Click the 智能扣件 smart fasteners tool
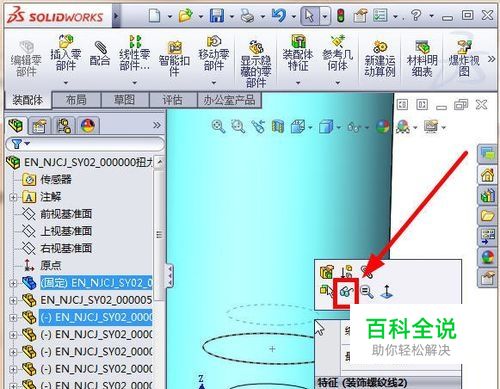Screen dimensions: 500x389 pyautogui.click(x=174, y=58)
